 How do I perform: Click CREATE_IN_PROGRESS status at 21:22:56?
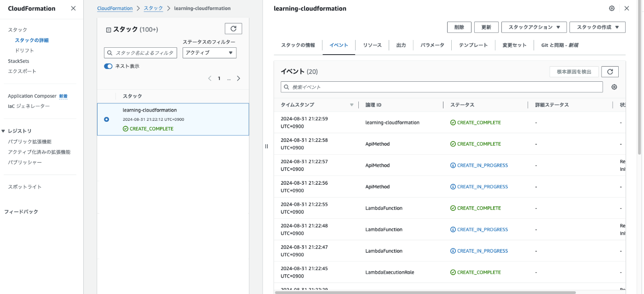pos(479,187)
